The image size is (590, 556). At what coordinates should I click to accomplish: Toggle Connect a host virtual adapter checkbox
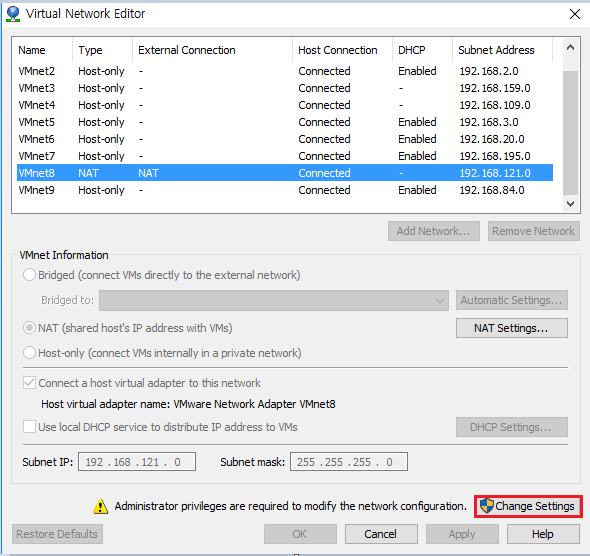click(29, 383)
